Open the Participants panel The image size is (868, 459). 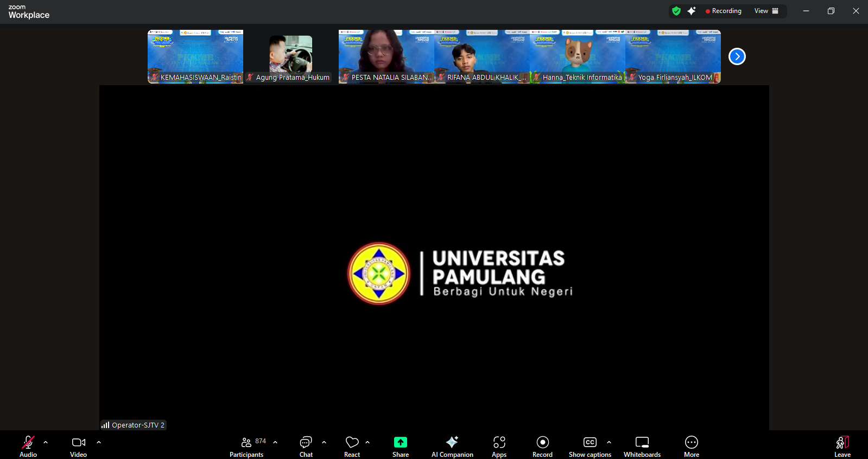pyautogui.click(x=247, y=446)
